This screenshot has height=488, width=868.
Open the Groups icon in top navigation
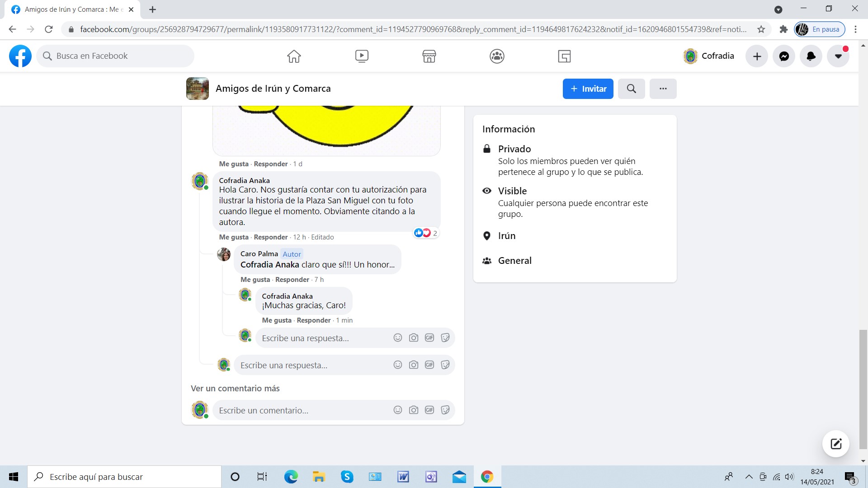(x=497, y=56)
